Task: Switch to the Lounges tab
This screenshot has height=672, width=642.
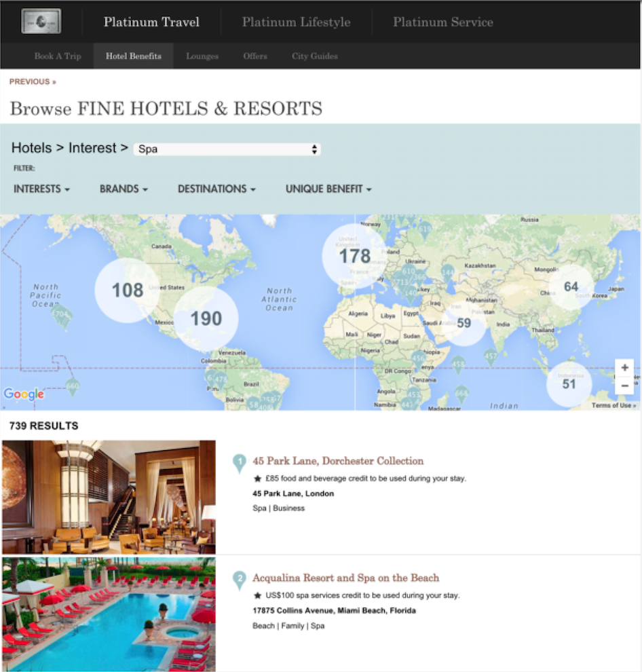Action: click(x=202, y=56)
